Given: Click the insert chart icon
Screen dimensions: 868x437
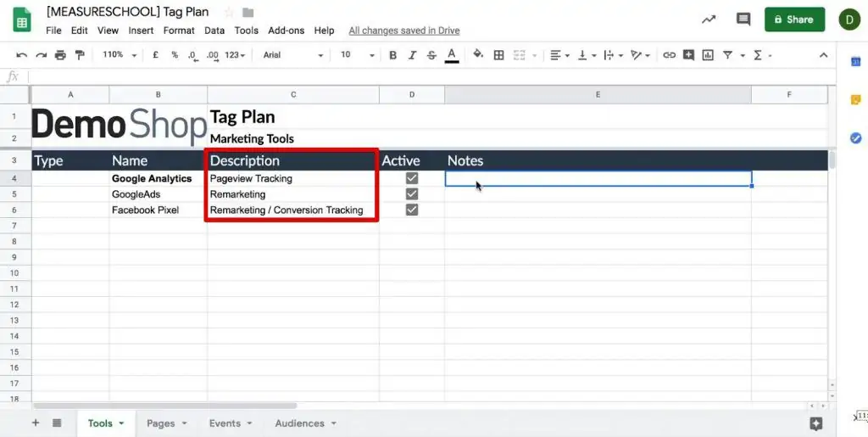Looking at the screenshot, I should point(708,55).
